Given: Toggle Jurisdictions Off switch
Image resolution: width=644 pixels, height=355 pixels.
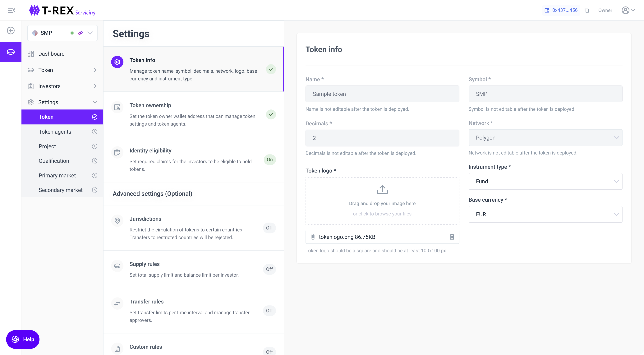Looking at the screenshot, I should (x=269, y=228).
